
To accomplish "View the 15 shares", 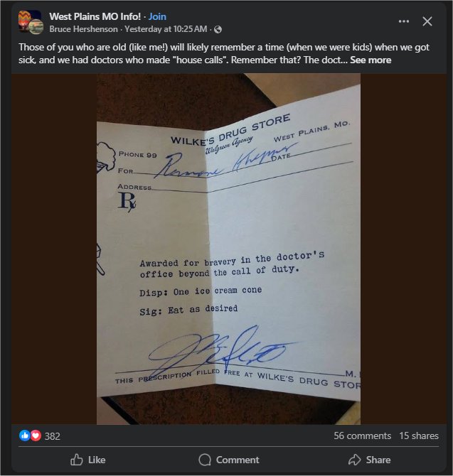I will click(x=419, y=436).
